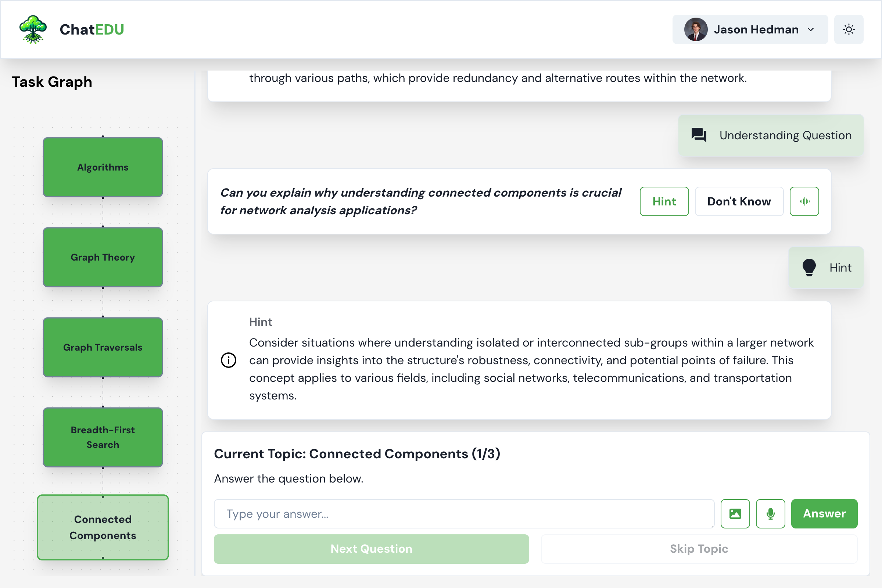The image size is (882, 588).
Task: Activate the microphone voice input icon
Action: [x=770, y=513]
